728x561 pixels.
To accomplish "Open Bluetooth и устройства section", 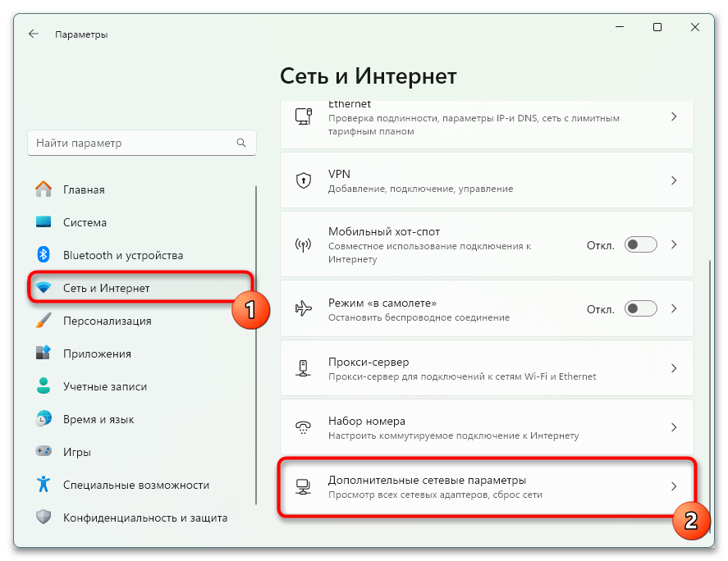I will 141,255.
